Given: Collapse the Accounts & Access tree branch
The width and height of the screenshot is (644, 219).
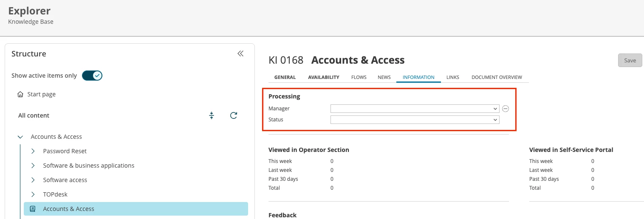Looking at the screenshot, I should [x=20, y=137].
